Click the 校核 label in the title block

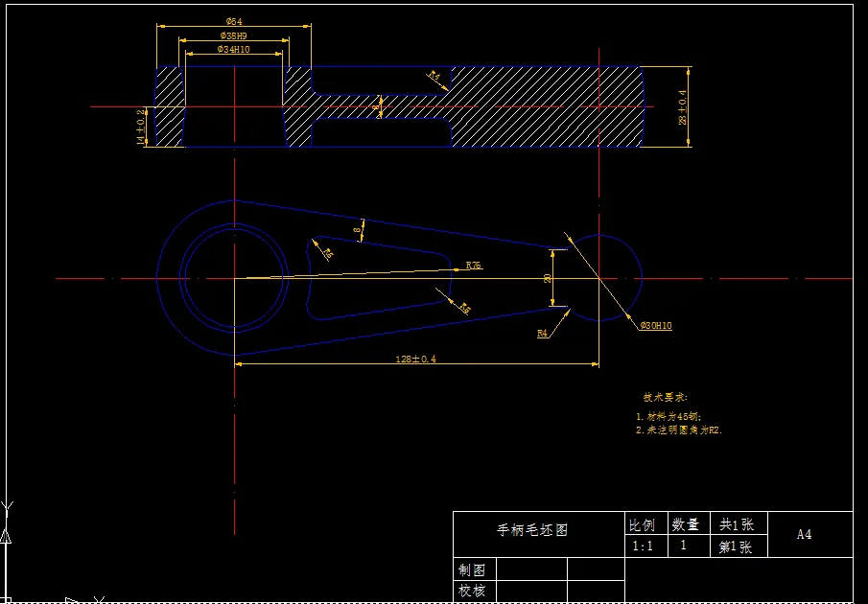click(472, 592)
